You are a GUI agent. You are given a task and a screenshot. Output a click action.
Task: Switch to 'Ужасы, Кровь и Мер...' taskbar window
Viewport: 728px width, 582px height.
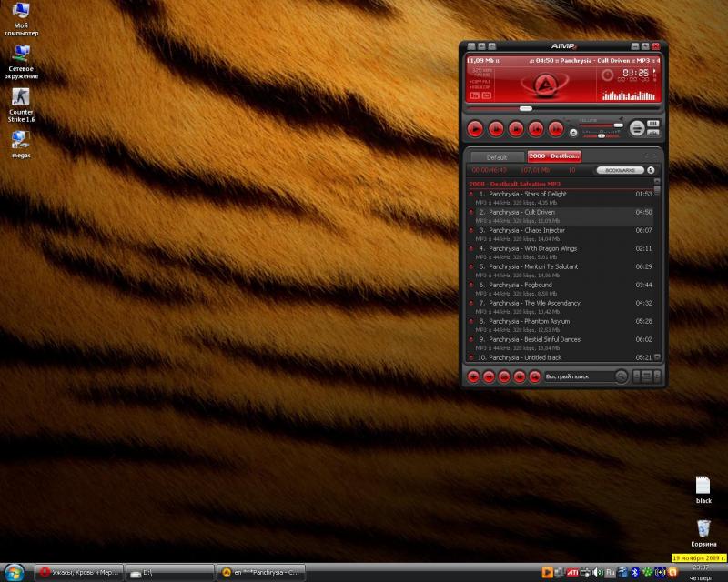[x=79, y=573]
